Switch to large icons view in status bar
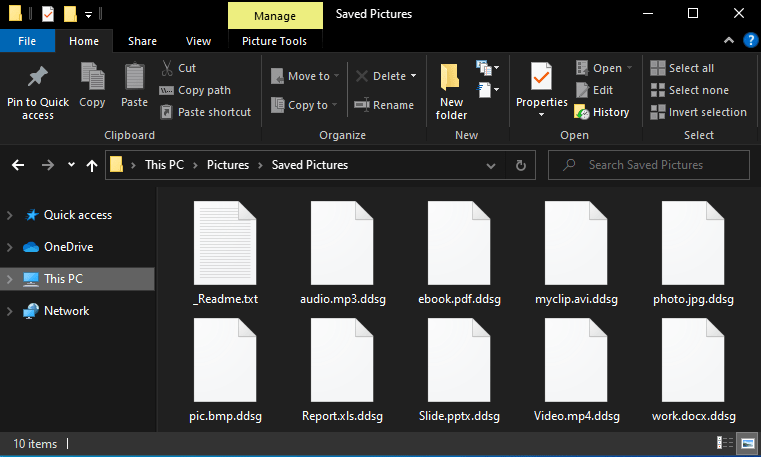Screen dimensions: 761x457 [x=747, y=443]
